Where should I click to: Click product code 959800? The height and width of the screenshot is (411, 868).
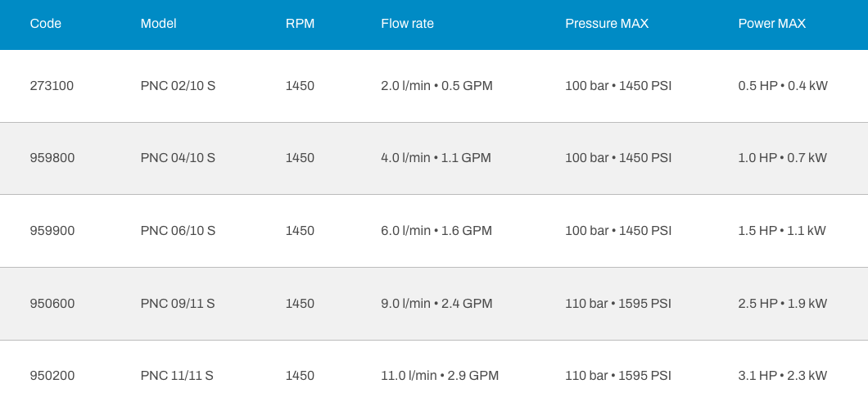point(52,158)
